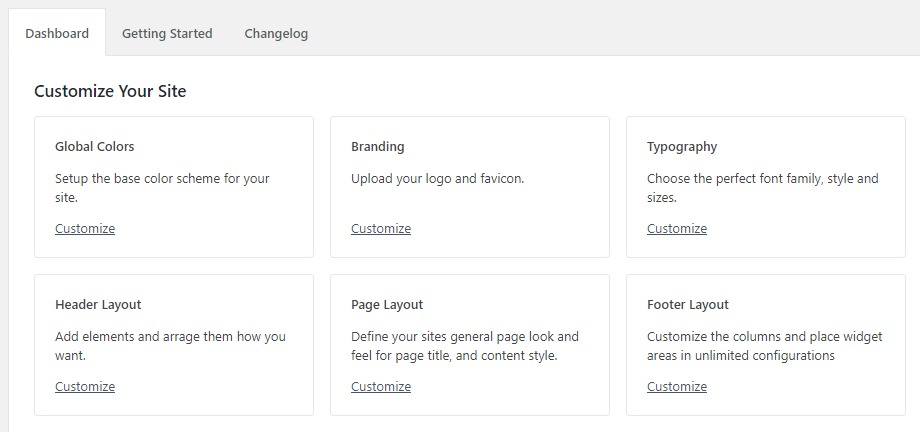Switch to the Dashboard tab

pos(57,33)
